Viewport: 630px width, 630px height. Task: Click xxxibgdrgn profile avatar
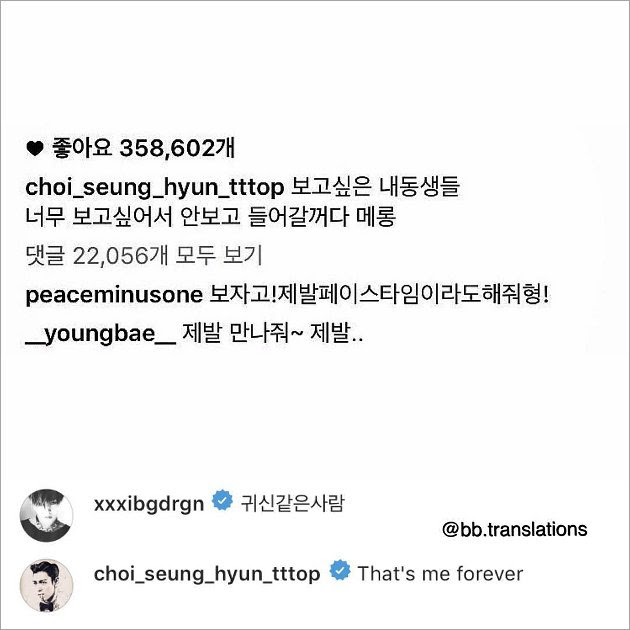click(47, 515)
